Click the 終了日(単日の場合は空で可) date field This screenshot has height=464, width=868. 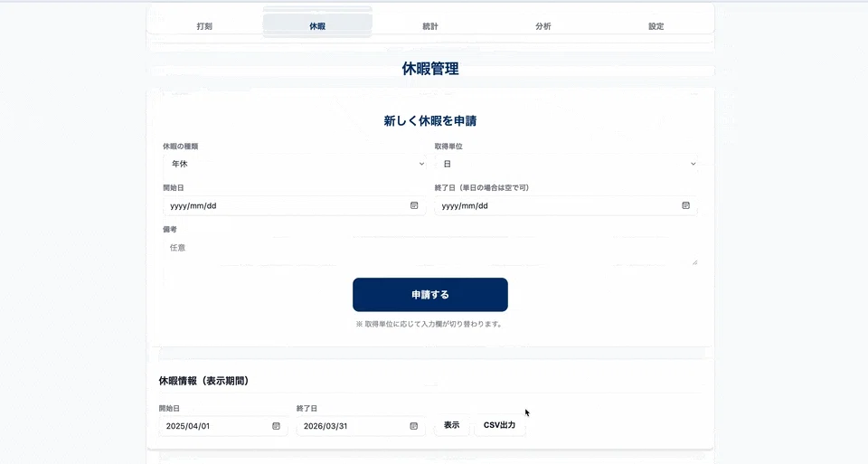click(566, 205)
